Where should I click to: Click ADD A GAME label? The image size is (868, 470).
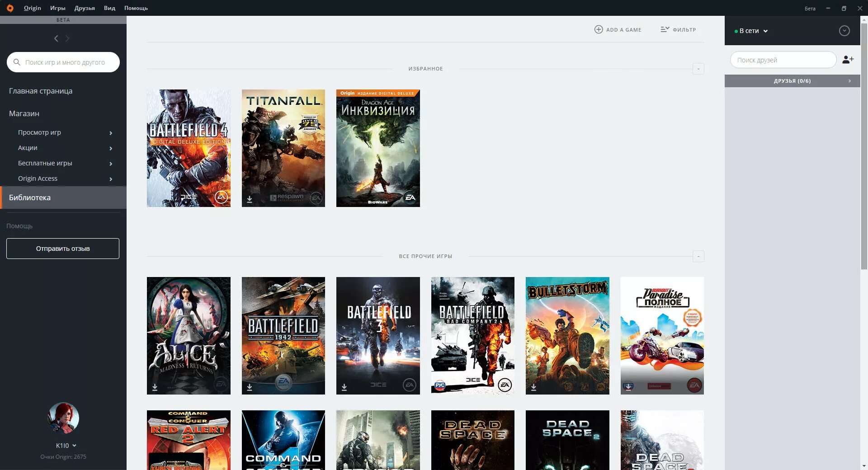click(624, 30)
